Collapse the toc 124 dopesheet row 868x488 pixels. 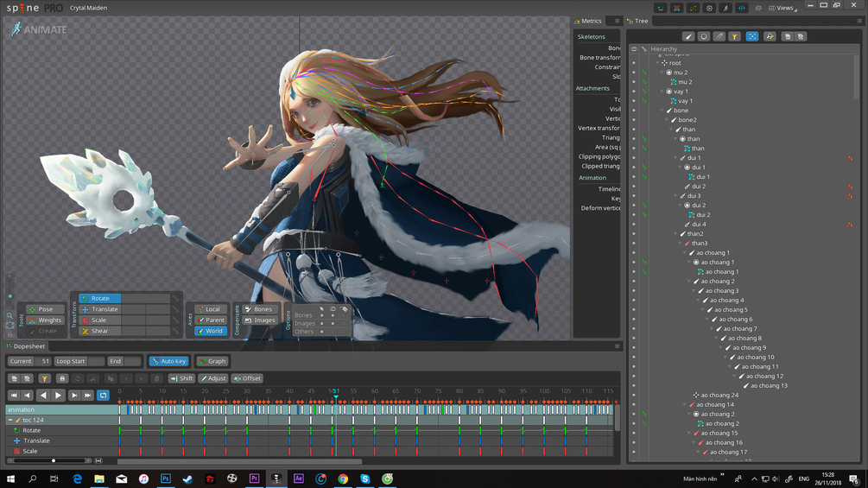[x=10, y=420]
